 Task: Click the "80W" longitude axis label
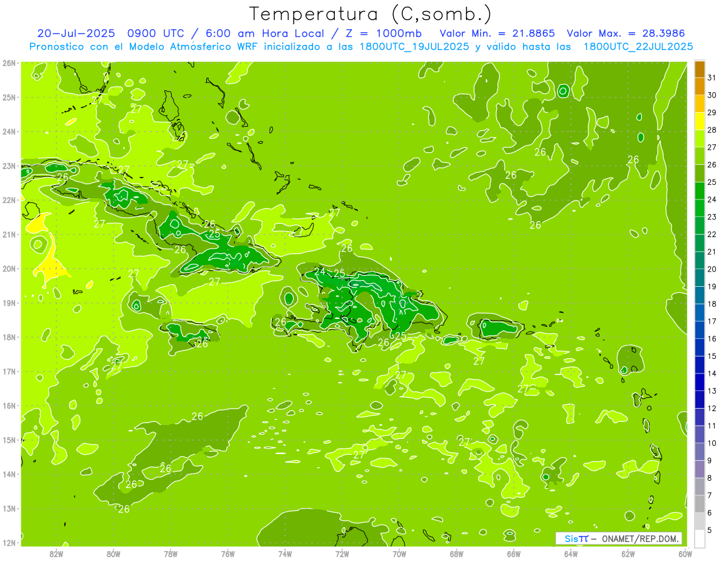click(x=113, y=554)
